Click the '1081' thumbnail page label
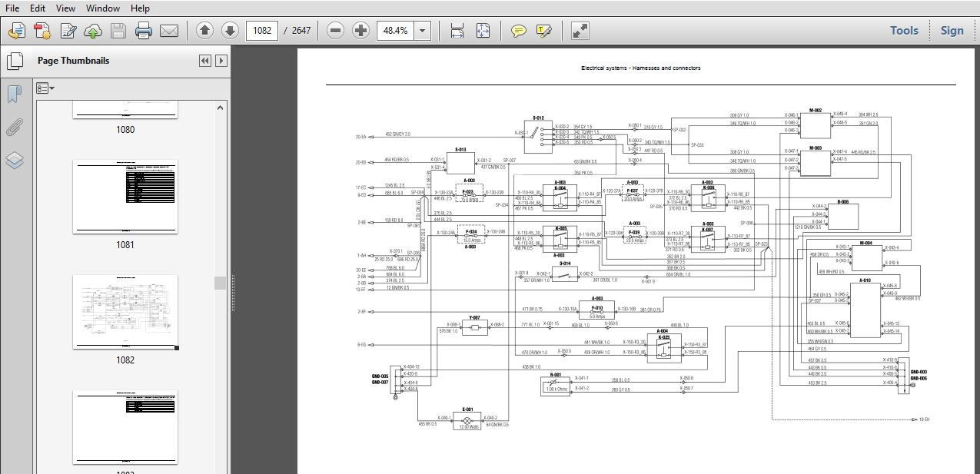The image size is (980, 474). click(x=125, y=245)
